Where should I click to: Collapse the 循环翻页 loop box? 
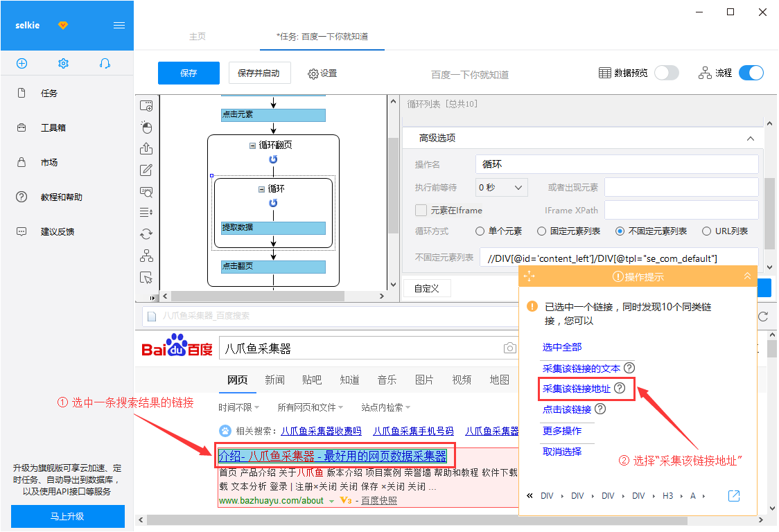pyautogui.click(x=252, y=145)
